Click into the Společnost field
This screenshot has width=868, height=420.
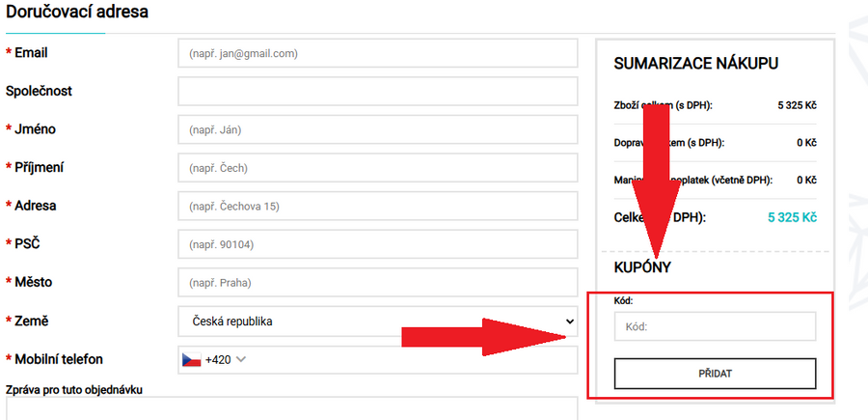click(377, 91)
